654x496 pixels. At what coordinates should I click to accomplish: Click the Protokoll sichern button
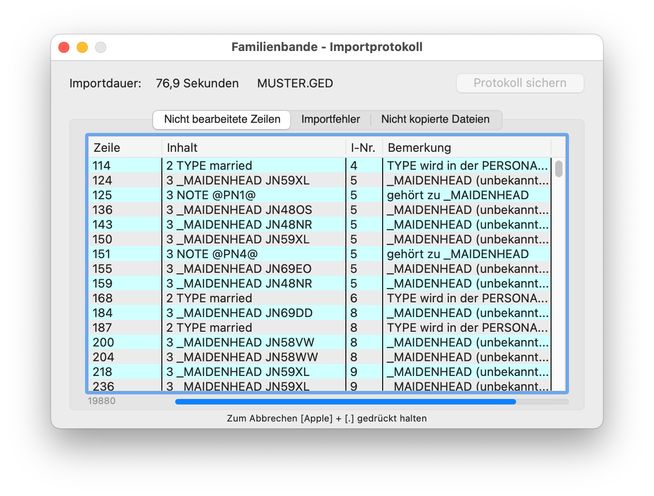click(520, 83)
